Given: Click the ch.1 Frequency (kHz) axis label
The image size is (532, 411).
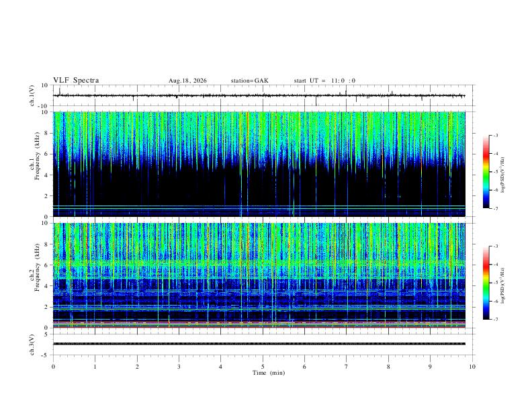Looking at the screenshot, I should click(37, 156).
